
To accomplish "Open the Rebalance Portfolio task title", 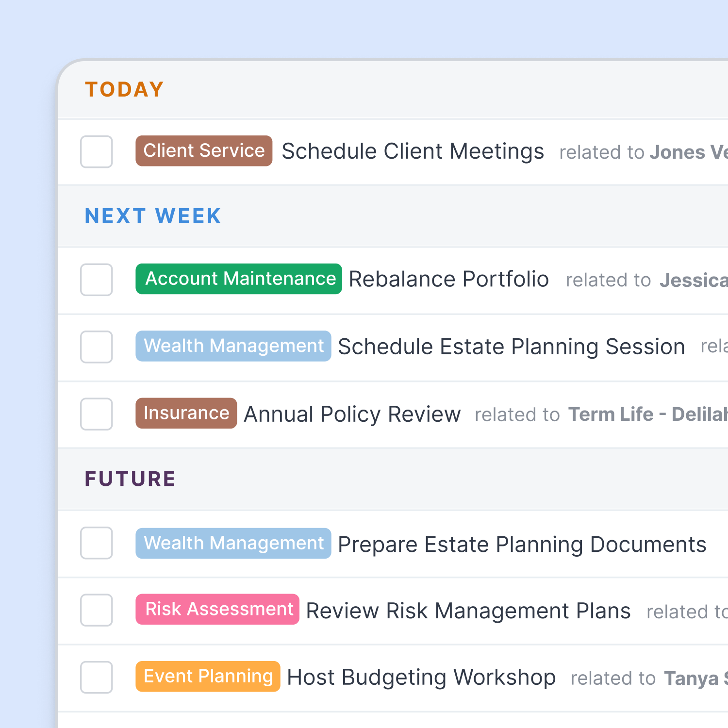I will 449,279.
